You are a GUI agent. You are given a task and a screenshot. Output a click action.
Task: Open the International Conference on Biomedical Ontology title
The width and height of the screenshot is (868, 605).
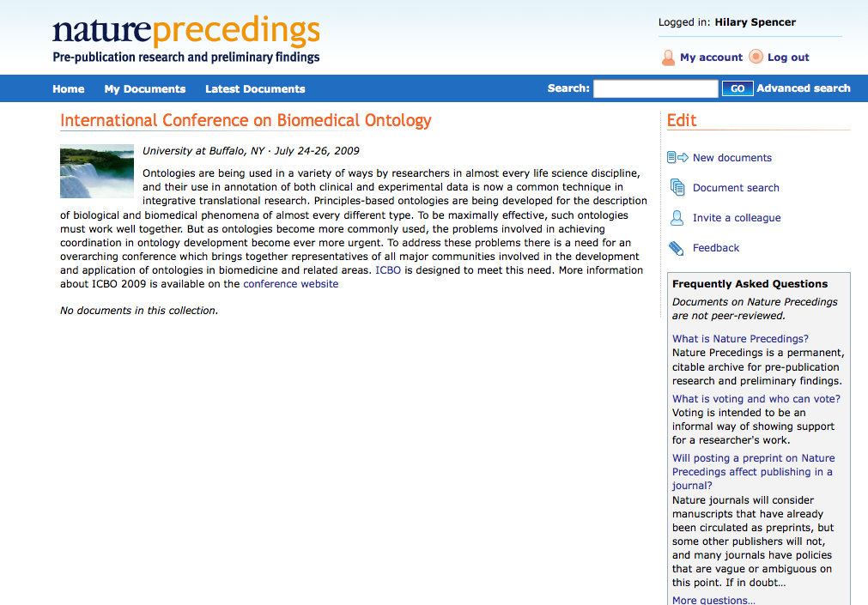246,121
